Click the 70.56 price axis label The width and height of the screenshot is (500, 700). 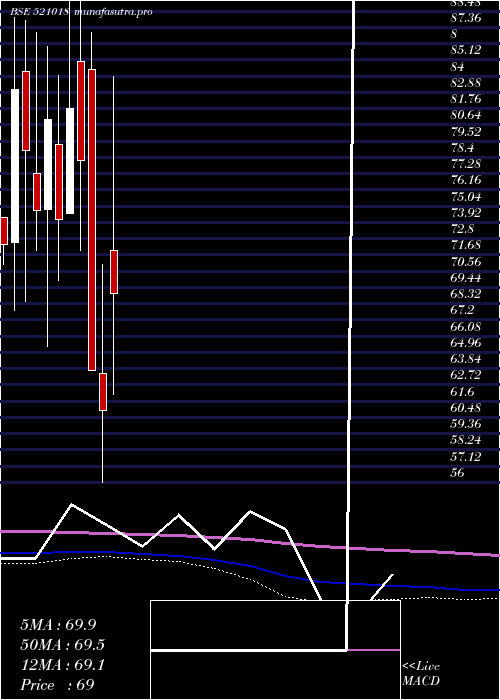point(466,261)
